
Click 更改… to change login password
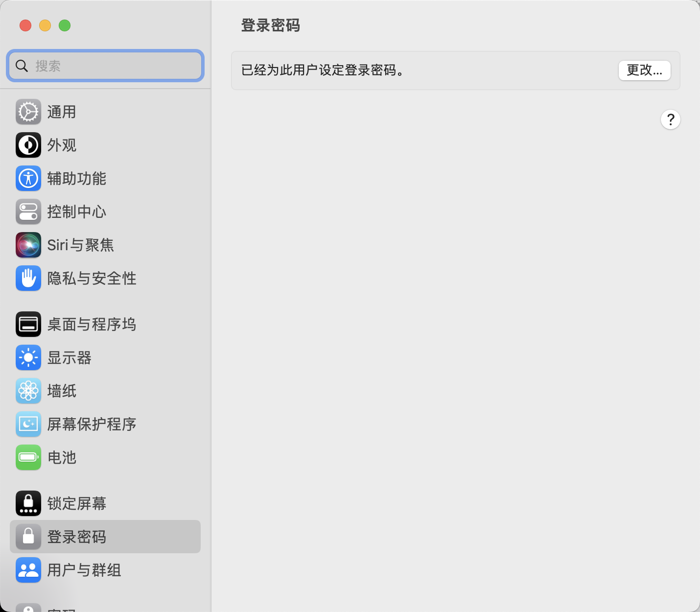[645, 71]
